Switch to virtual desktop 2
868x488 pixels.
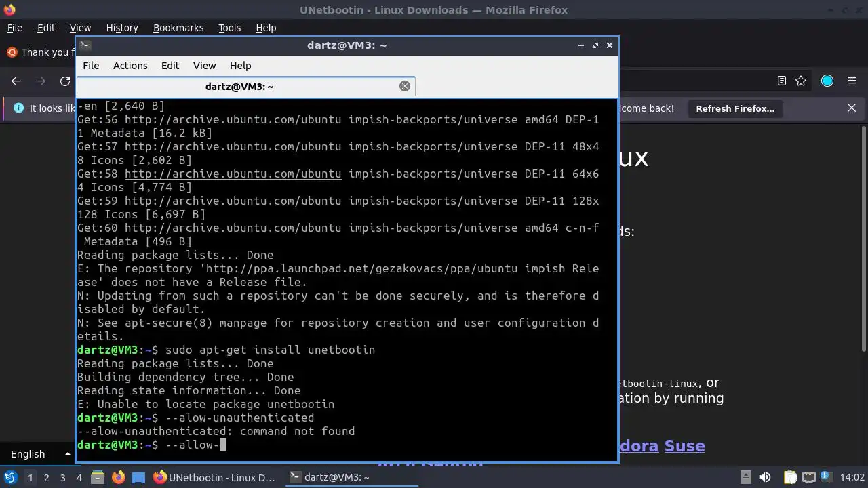(x=46, y=478)
